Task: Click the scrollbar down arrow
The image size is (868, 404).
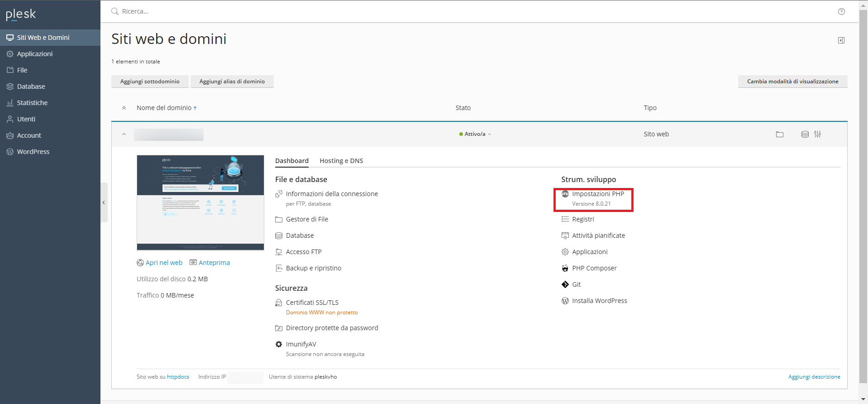Action: 863,399
